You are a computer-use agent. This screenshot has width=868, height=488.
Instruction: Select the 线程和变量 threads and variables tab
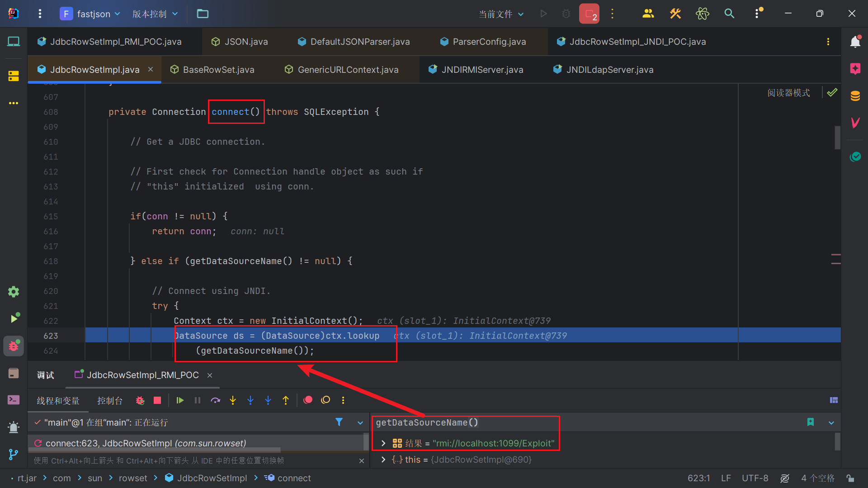[x=58, y=401]
